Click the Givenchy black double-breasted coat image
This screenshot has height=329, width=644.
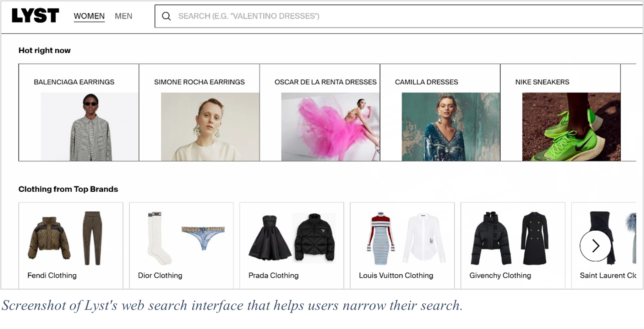[x=535, y=238]
